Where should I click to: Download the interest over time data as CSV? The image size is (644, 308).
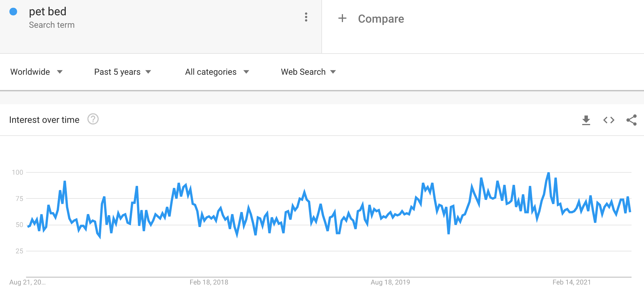point(586,120)
